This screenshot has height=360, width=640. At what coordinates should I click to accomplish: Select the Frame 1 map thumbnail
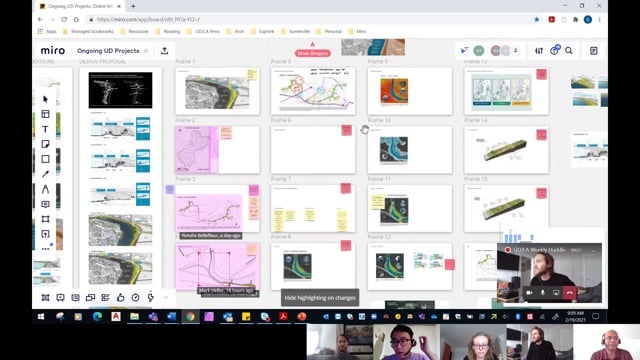coord(217,92)
